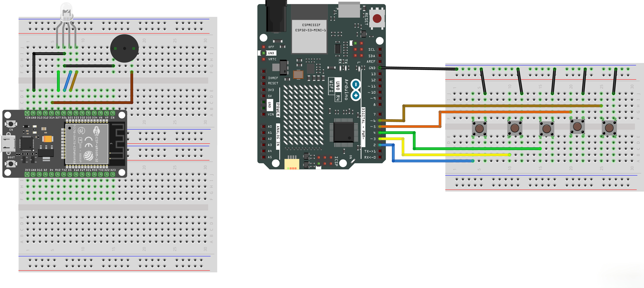Click the D13 pin label on ESP32

40,118
